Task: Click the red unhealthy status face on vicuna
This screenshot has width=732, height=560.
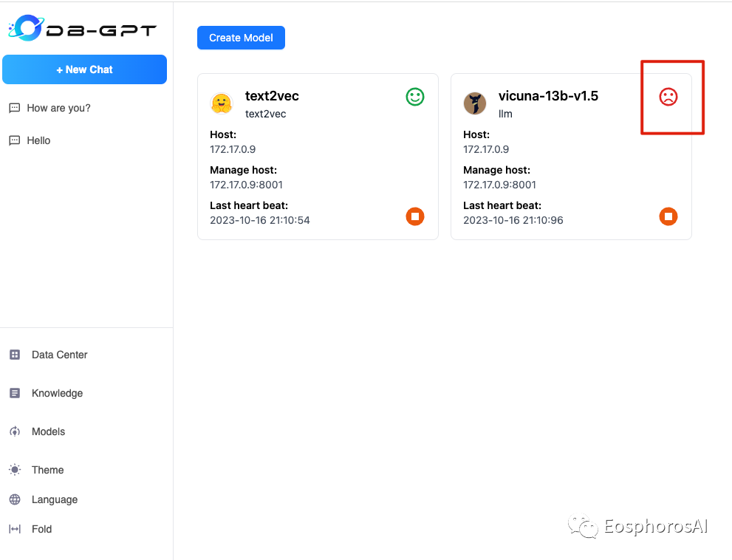Action: point(668,97)
